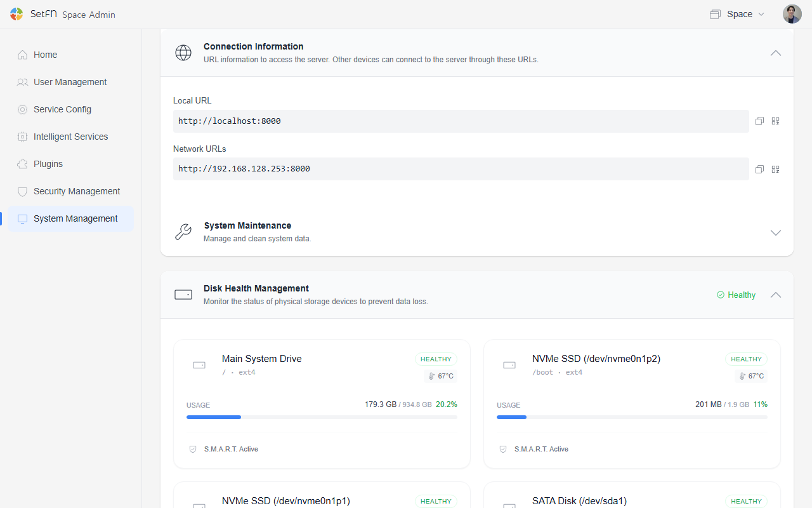Open Security Management page

(x=71, y=191)
